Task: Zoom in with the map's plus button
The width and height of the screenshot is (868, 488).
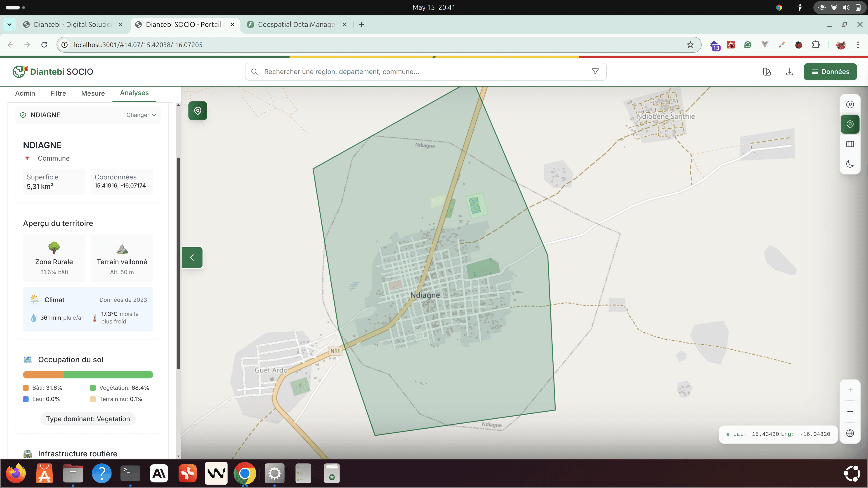Action: [x=850, y=390]
